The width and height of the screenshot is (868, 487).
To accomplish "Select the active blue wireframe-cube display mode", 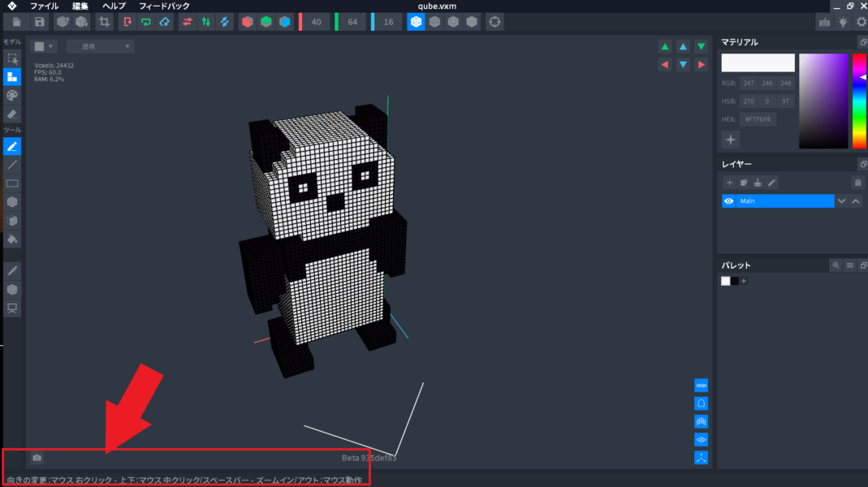I will click(416, 22).
